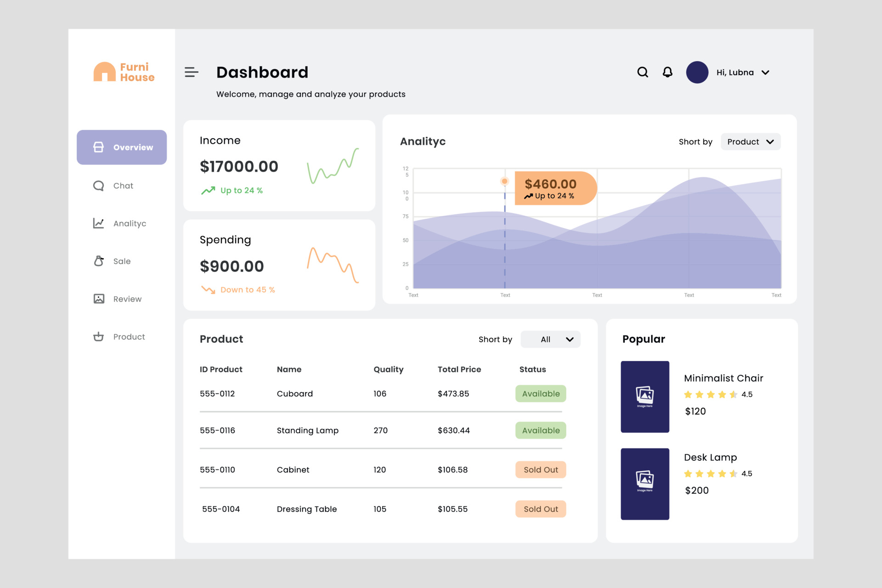Screen dimensions: 882x588
Task: Open the Chat section icon
Action: [x=98, y=186]
